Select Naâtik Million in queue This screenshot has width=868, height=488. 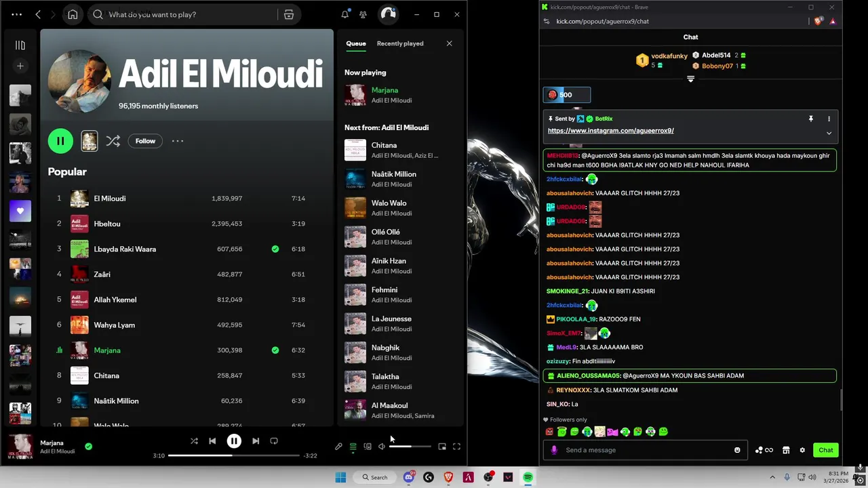pos(400,179)
